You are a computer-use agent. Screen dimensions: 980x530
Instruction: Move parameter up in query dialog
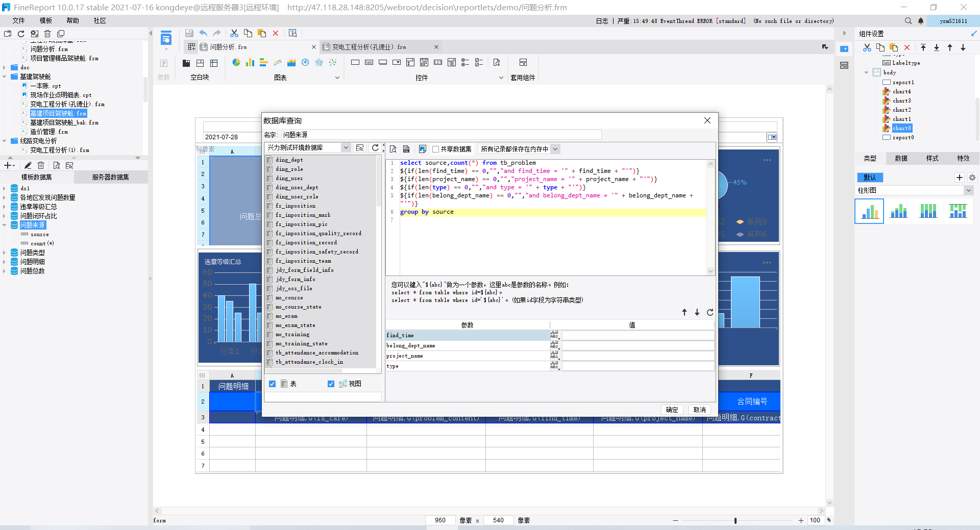684,312
